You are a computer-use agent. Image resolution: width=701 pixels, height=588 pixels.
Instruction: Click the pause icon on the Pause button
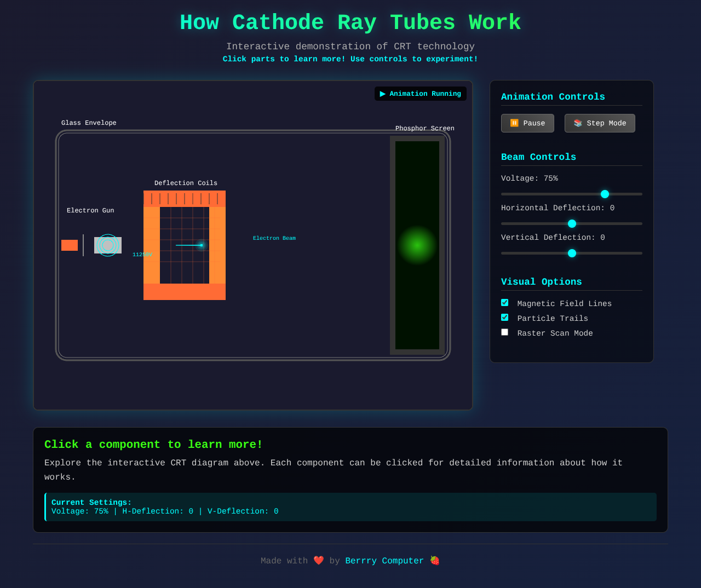tap(514, 123)
